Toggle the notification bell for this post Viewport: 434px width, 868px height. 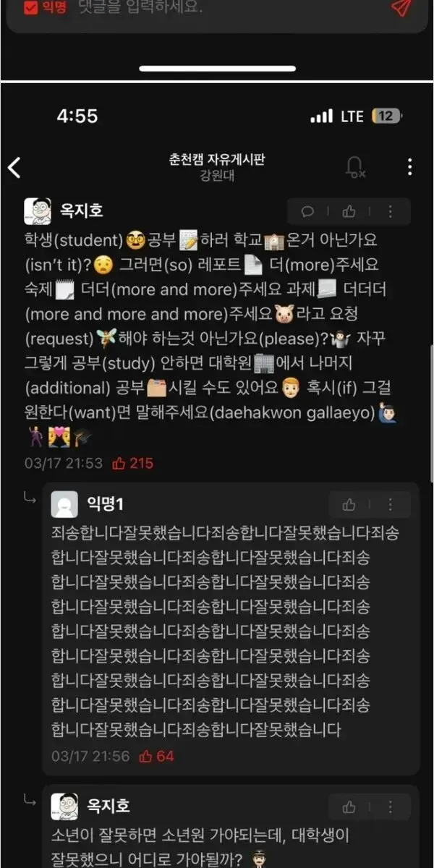tap(354, 168)
